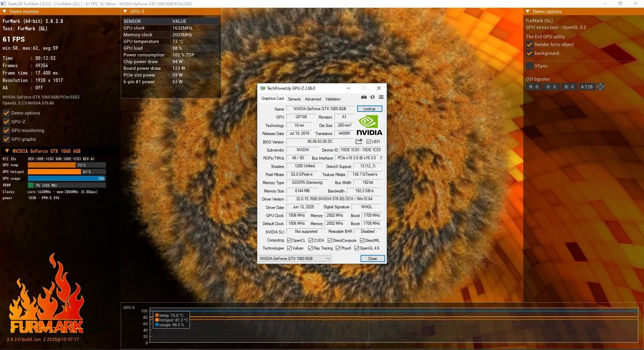
Task: Toggle the GPU monitoring checkbox
Action: tap(6, 130)
